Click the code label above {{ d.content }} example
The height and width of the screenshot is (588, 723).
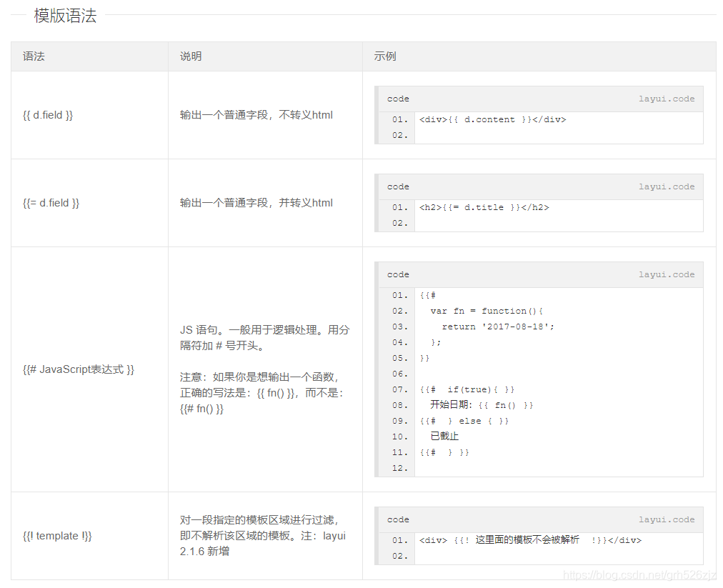pyautogui.click(x=398, y=99)
